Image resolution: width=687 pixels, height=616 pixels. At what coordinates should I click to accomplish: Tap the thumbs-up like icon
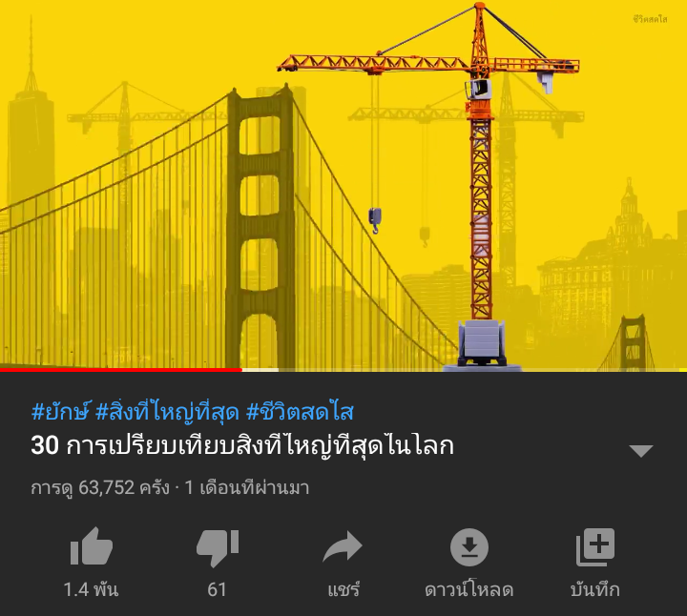pyautogui.click(x=92, y=546)
